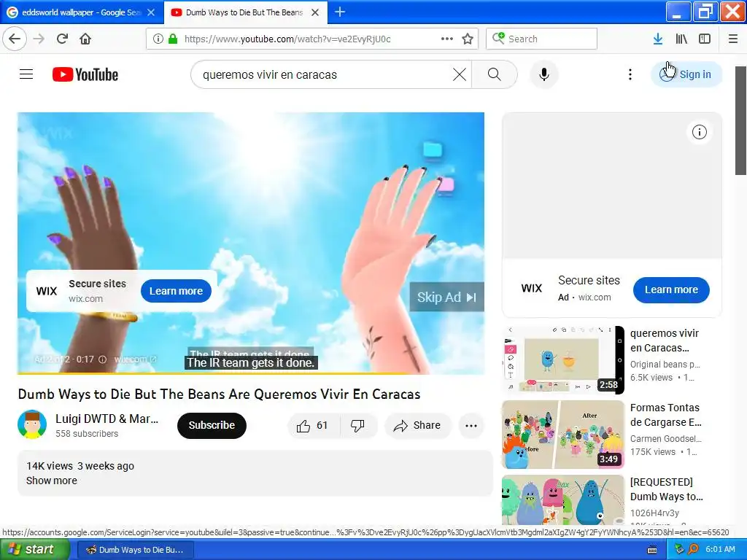Clear the YouTube search query with X
The height and width of the screenshot is (560, 747).
[x=460, y=74]
